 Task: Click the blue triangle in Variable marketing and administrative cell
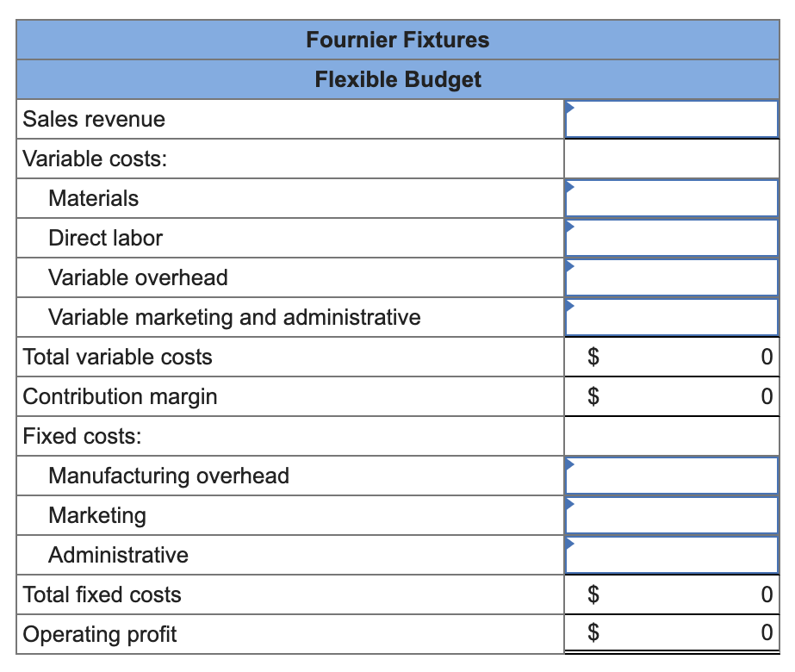point(568,304)
